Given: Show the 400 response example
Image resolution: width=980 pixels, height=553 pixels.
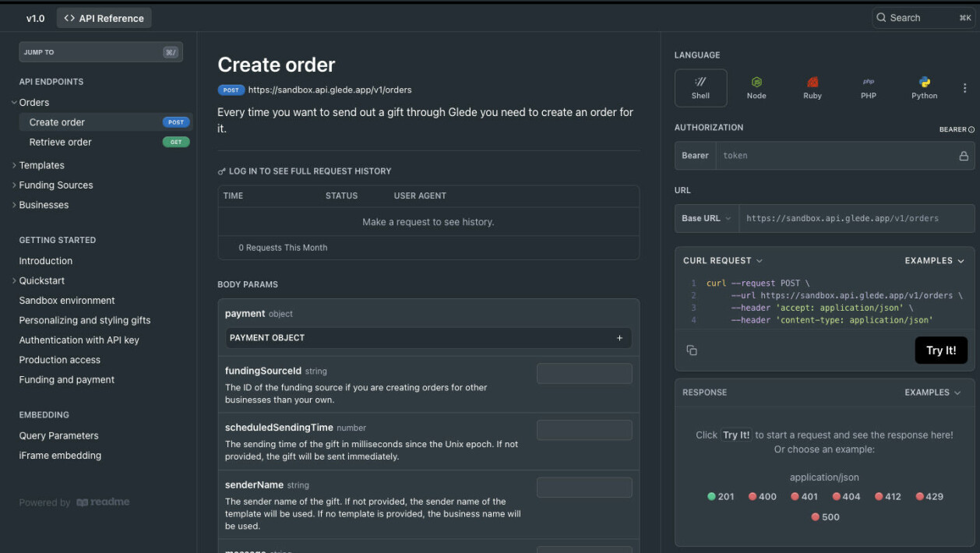Looking at the screenshot, I should 763,496.
